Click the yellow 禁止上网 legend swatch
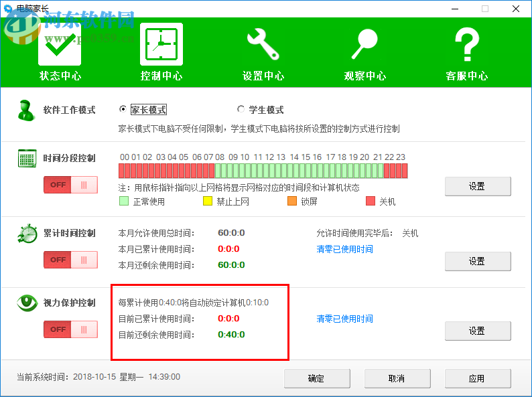The image size is (532, 397). [x=207, y=201]
